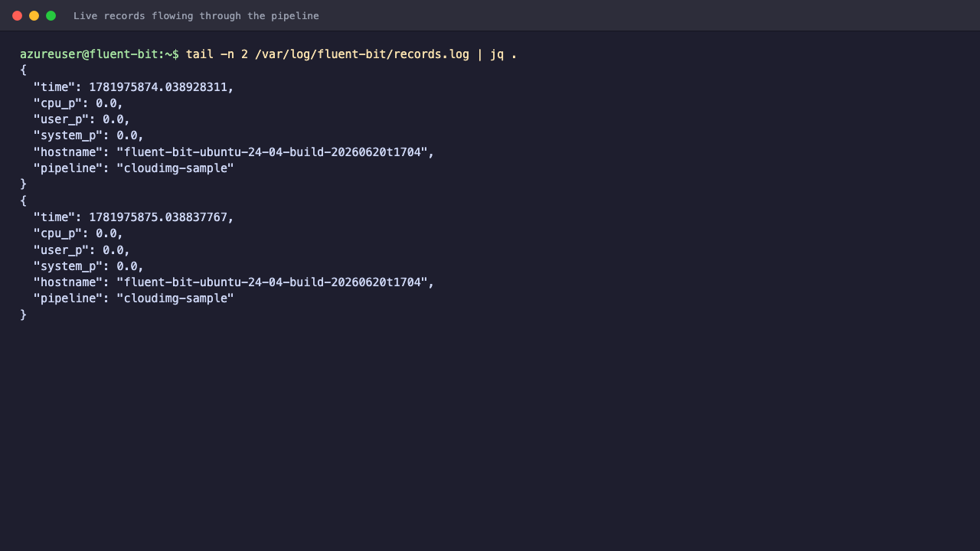Click the first record's "cpu_p" key
This screenshot has height=551, width=980.
point(58,103)
